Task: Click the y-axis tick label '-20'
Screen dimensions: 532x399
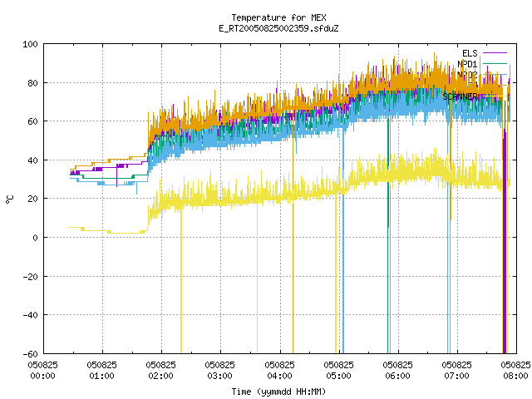Action: click(x=30, y=277)
